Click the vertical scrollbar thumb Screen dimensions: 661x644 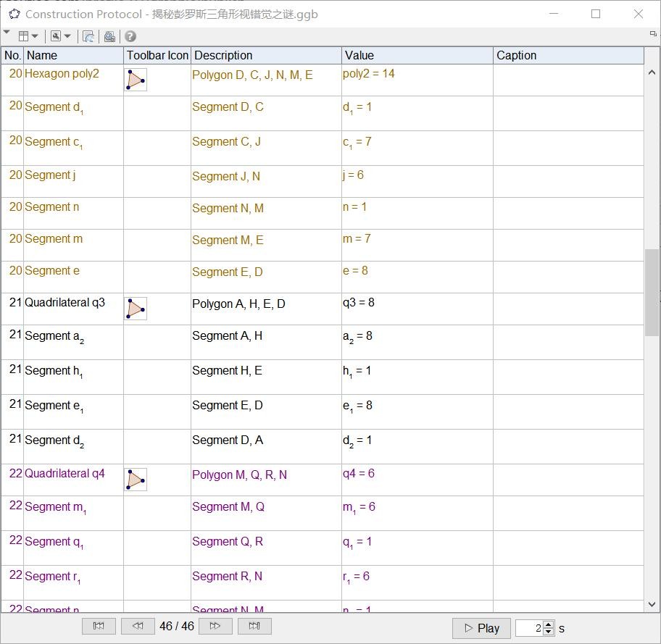click(652, 292)
